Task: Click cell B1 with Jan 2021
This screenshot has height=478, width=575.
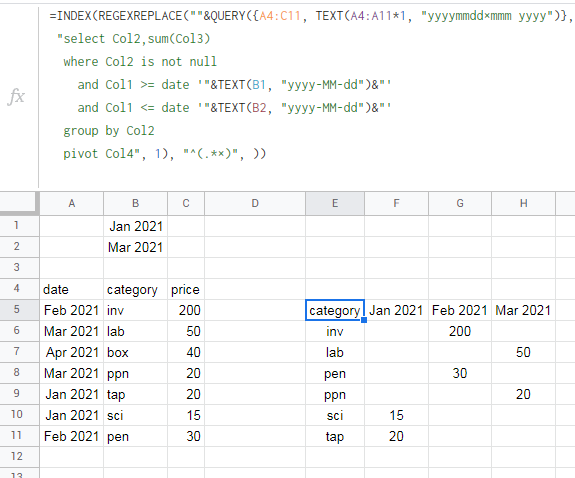Action: tap(135, 226)
